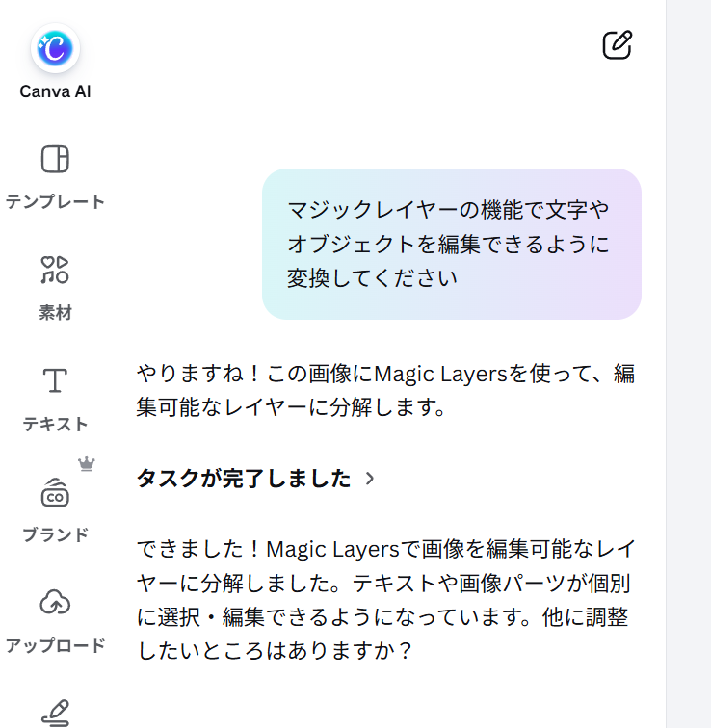
Task: Open the 素材 elements panel
Action: coord(55,288)
